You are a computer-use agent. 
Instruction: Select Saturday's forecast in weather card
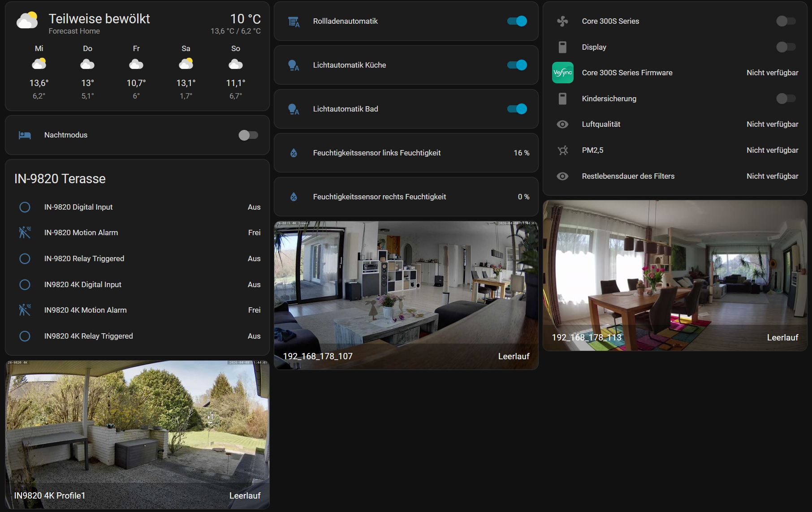click(x=186, y=72)
